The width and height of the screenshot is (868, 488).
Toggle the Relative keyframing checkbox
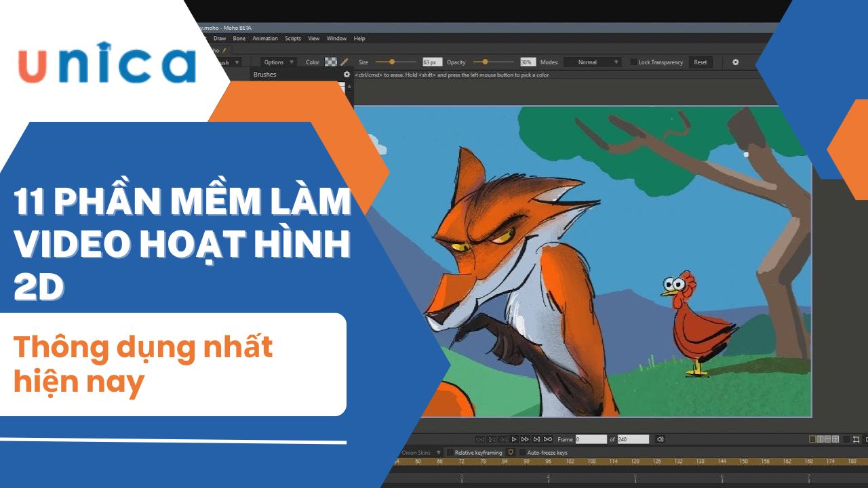point(450,452)
